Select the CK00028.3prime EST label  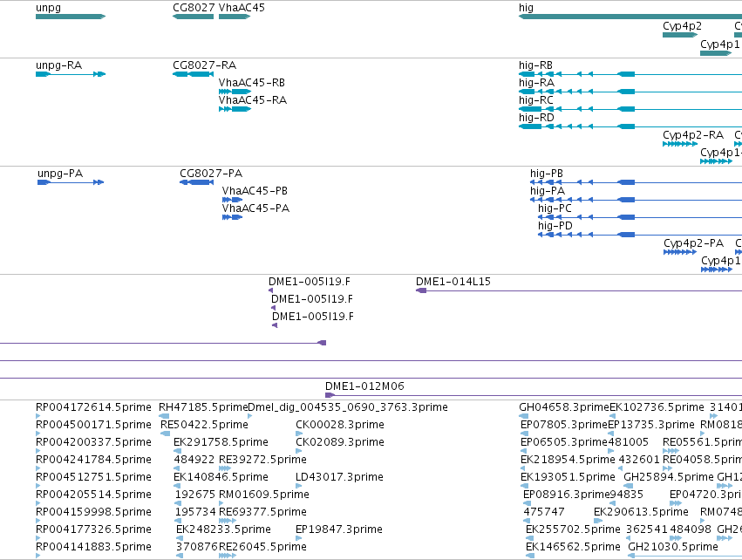tap(340, 425)
